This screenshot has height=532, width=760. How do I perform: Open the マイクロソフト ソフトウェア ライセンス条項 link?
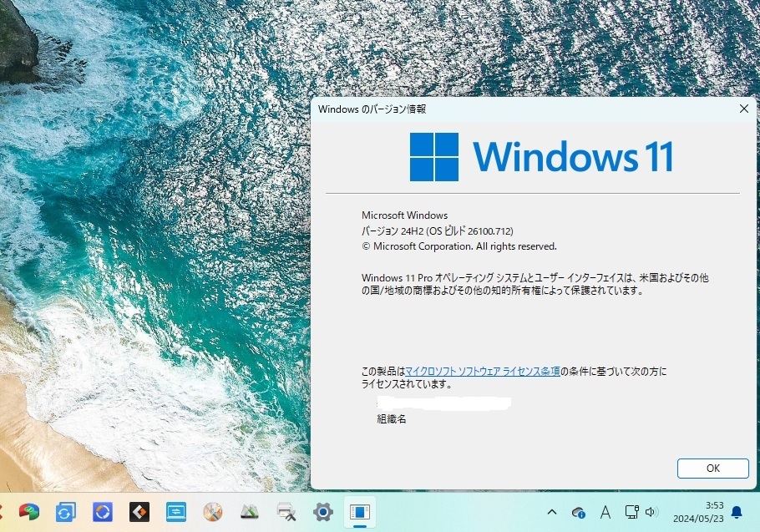tap(482, 372)
